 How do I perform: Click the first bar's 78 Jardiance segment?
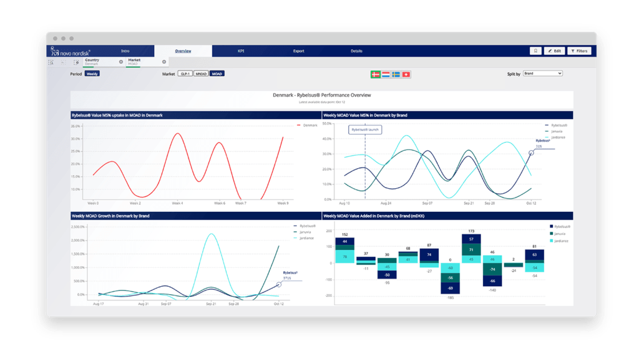pyautogui.click(x=344, y=257)
